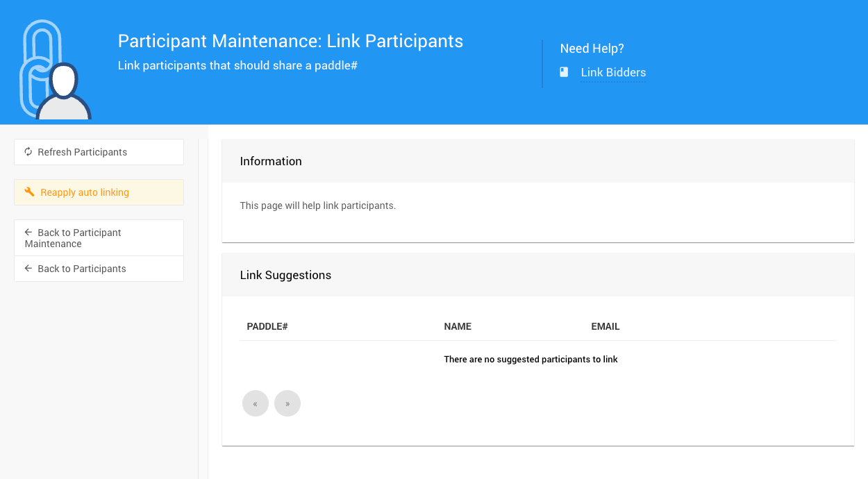Click the back arrow icon beside Back to Participants
This screenshot has height=479, width=868.
click(28, 269)
